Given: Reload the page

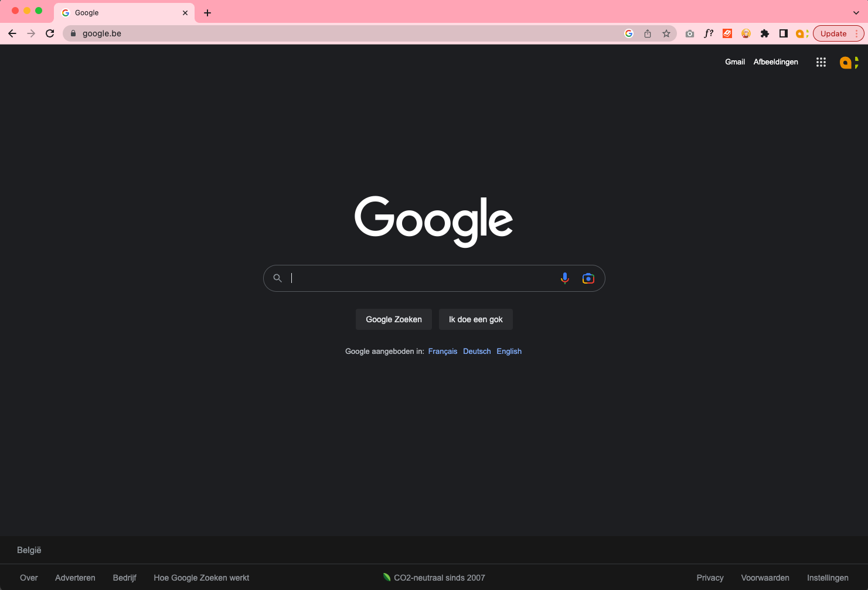Looking at the screenshot, I should point(50,33).
